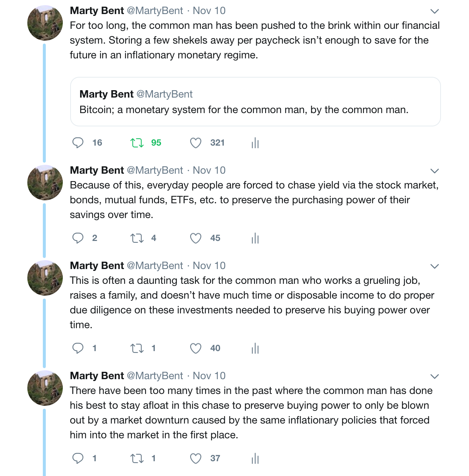Open analytics for the last tweet
The height and width of the screenshot is (476, 469).
point(255,458)
